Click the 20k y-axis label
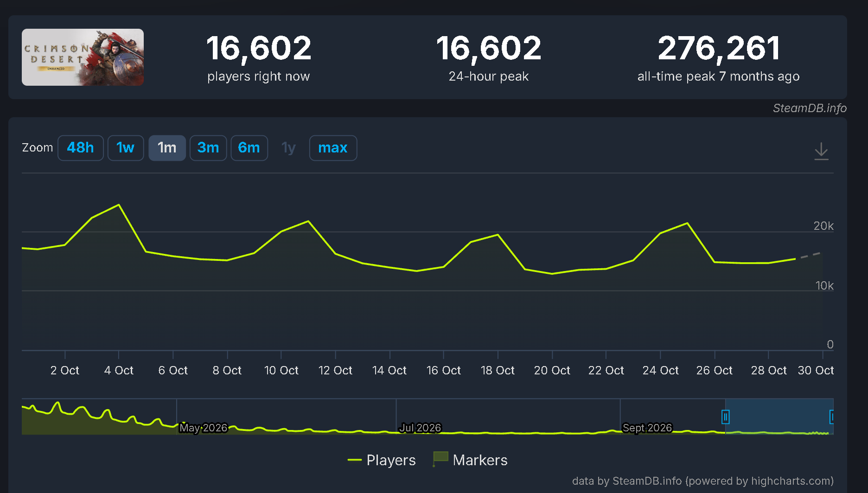868x493 pixels. point(823,226)
